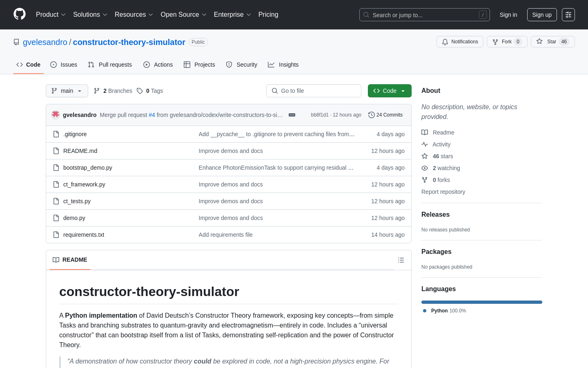Viewport: 588px width, 368px height.
Task: Click the file icon for .gitignore
Action: [56, 134]
